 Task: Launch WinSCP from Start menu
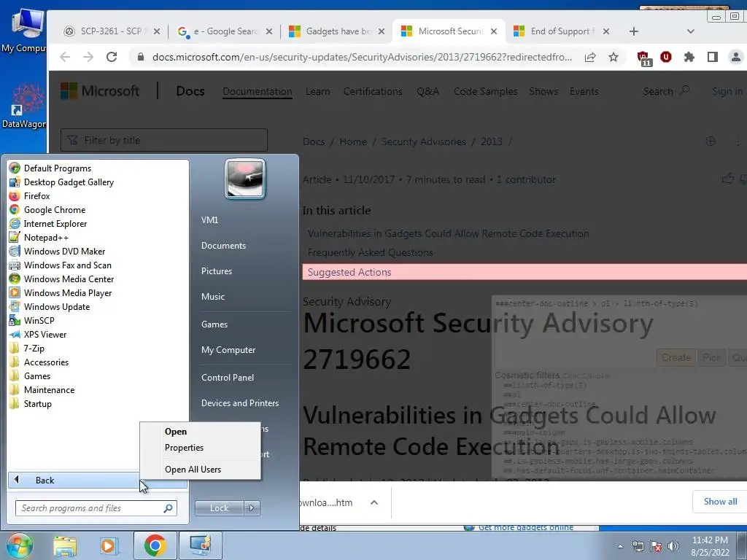39,320
